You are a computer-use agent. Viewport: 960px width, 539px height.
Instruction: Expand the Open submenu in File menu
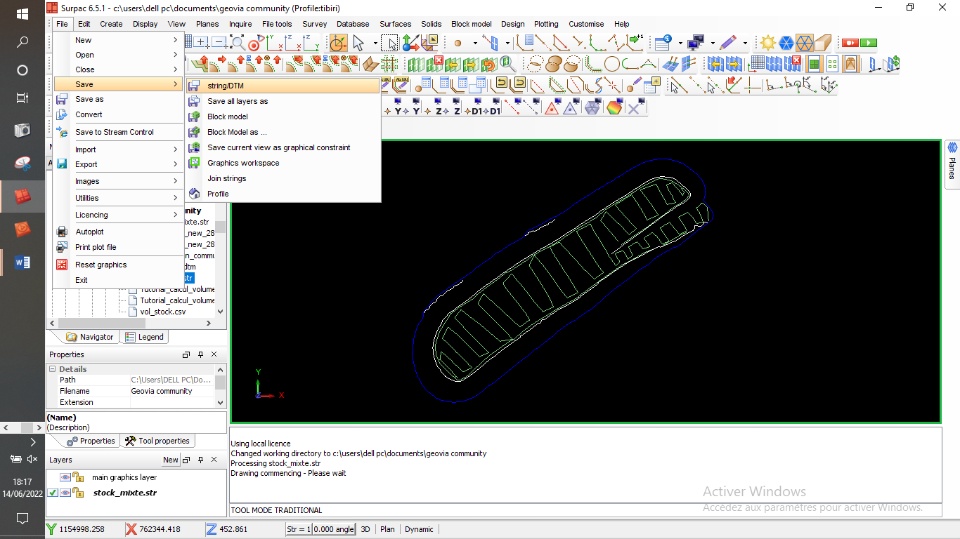tap(119, 55)
